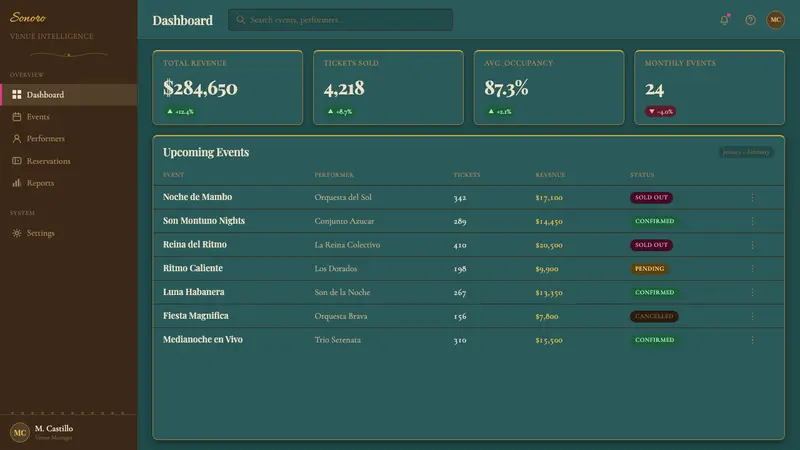Open row actions menu for Son Montuno Nights
Screen dimensions: 800x450
753,221
